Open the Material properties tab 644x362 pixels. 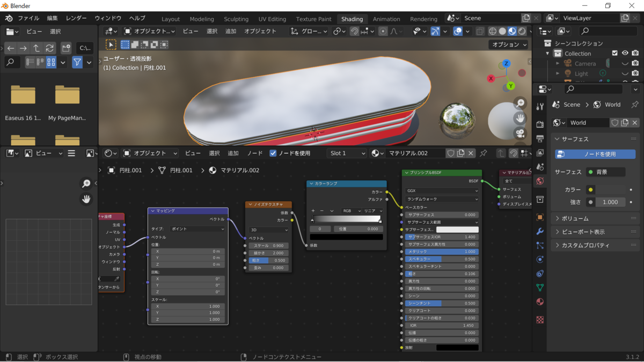pos(540,301)
